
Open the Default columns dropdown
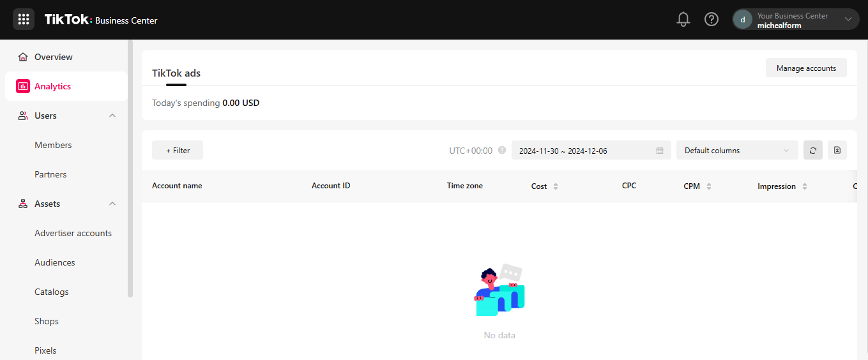737,151
